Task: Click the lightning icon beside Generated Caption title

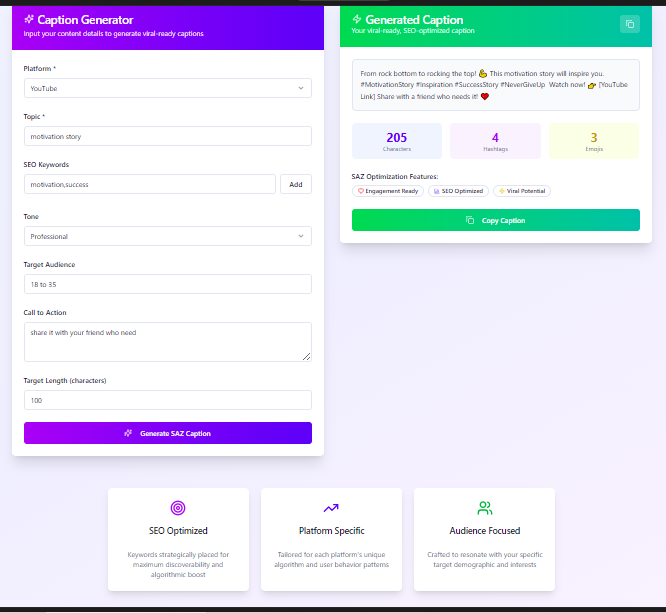Action: (x=357, y=19)
